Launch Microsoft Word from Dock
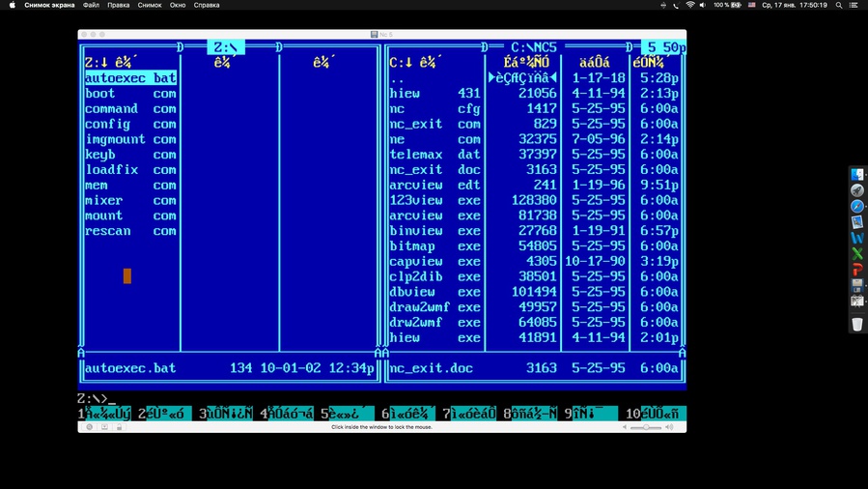868x489 pixels. coord(857,238)
